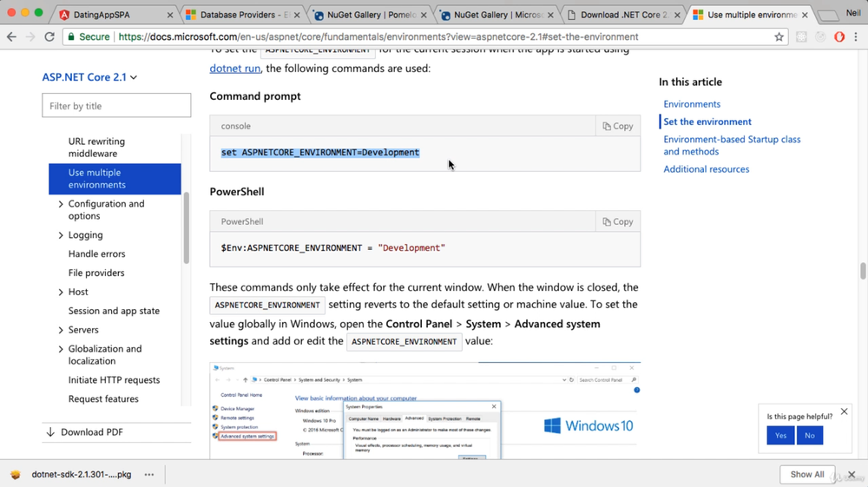Click Show All downloads button

(x=807, y=474)
